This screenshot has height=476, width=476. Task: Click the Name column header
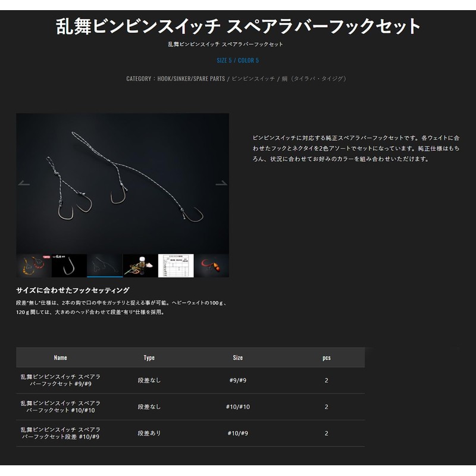click(60, 358)
